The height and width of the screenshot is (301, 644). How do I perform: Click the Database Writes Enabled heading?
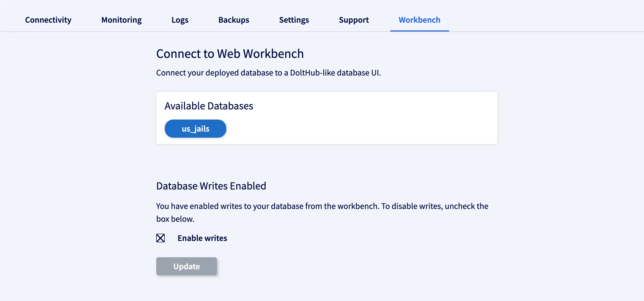tap(211, 186)
